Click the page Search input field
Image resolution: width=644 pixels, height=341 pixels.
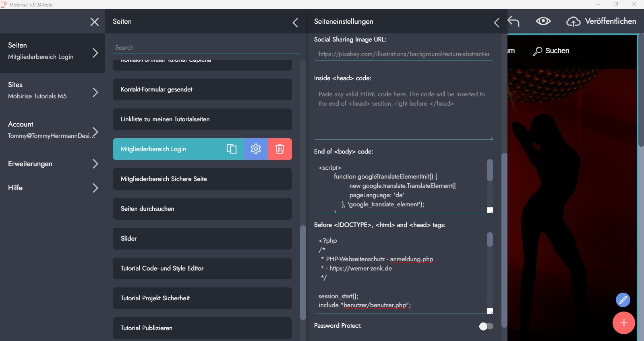[x=205, y=48]
